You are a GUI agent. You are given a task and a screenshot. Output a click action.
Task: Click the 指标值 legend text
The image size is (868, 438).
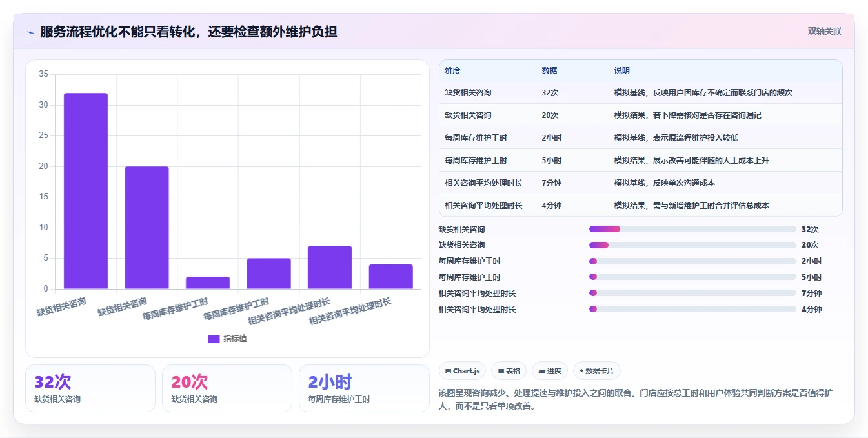coord(235,339)
